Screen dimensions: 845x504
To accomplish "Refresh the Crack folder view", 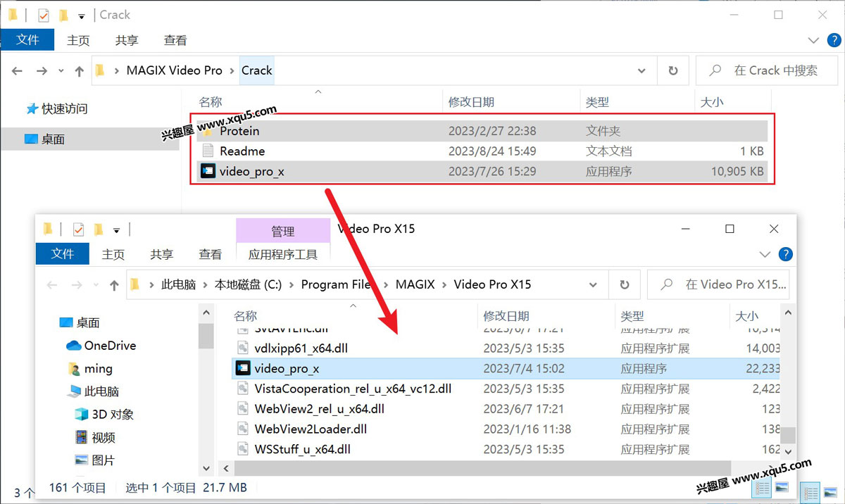I will coord(673,70).
